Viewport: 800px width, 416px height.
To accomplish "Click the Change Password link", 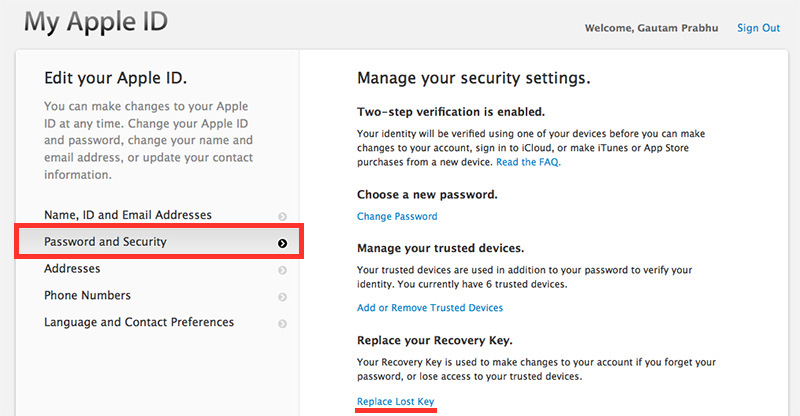I will (397, 216).
